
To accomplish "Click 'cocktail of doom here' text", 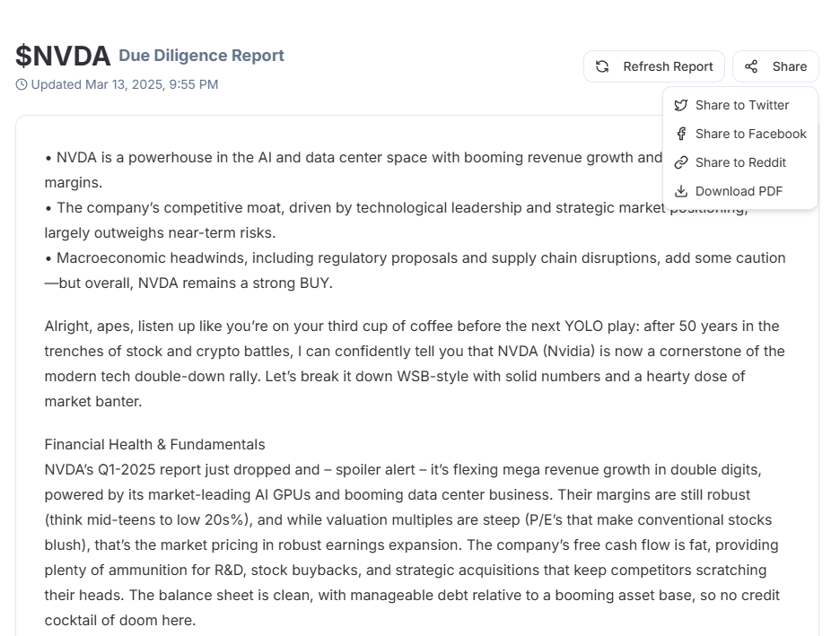I will pos(120,620).
